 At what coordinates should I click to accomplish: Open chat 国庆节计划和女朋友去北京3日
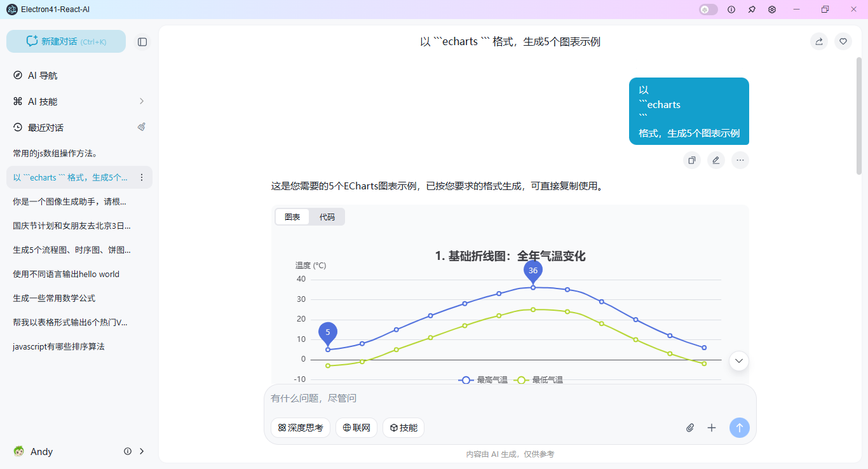(79, 226)
